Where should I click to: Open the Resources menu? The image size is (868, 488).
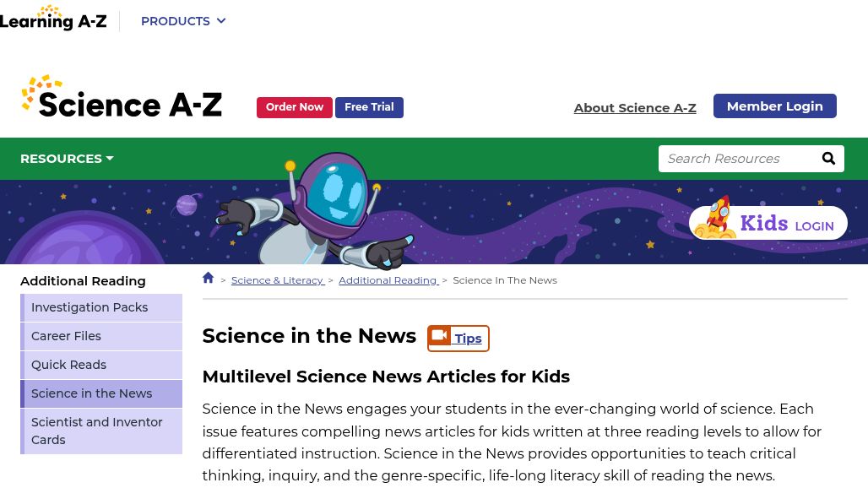coord(67,159)
